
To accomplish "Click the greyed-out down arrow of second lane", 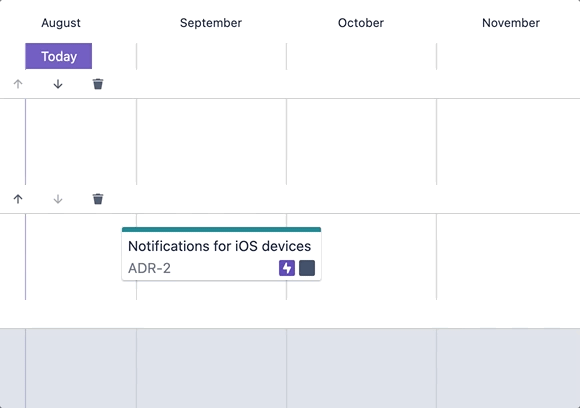I will click(x=58, y=199).
